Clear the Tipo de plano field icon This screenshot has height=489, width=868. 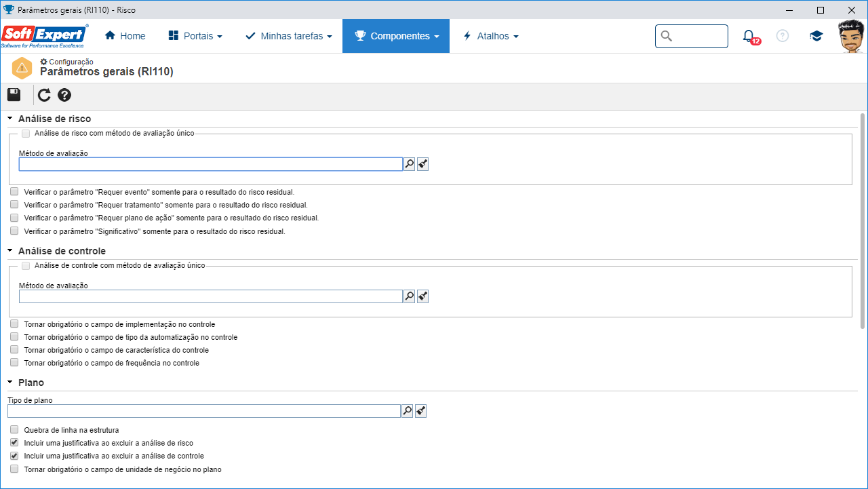(421, 411)
